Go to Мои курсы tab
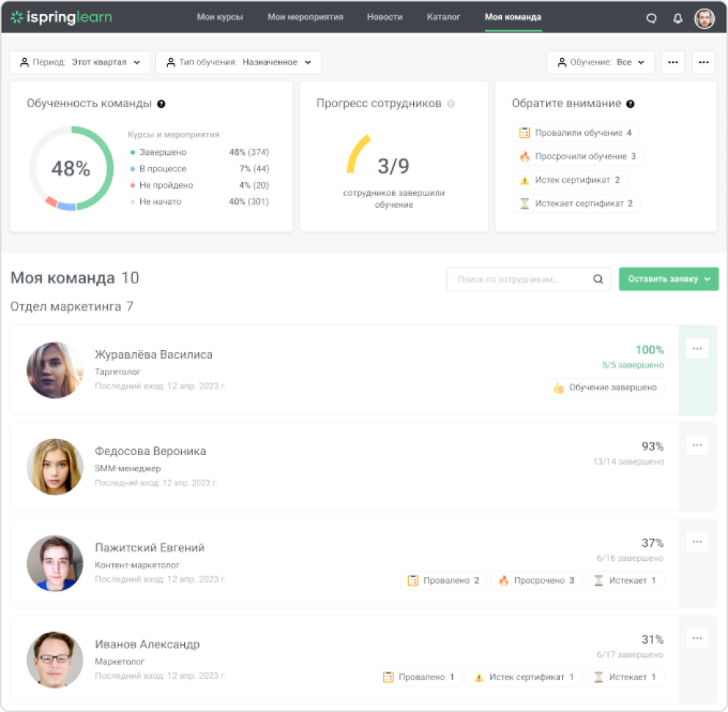 (x=219, y=17)
